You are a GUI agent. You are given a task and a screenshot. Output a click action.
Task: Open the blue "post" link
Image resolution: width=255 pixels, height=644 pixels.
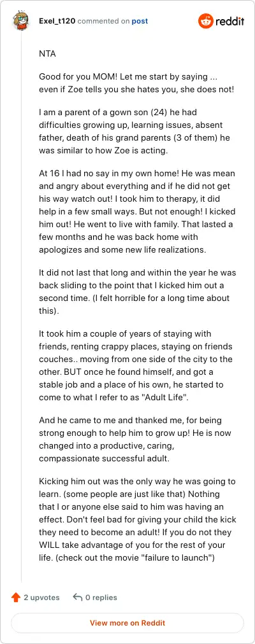(x=140, y=21)
